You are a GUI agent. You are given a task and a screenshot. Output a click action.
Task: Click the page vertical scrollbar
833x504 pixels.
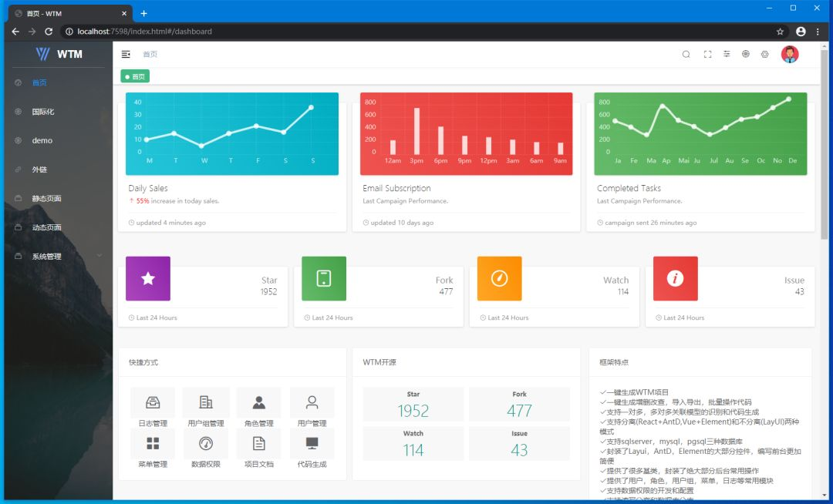(824, 144)
